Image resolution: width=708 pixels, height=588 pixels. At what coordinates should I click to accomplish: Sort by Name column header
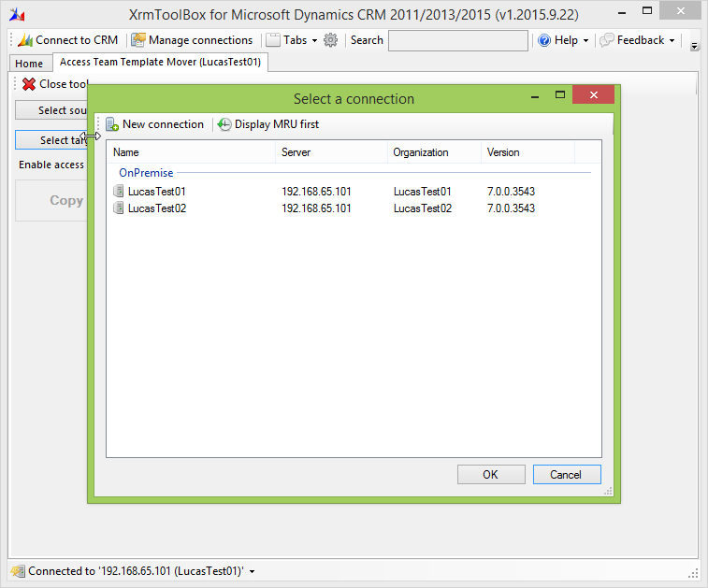191,152
